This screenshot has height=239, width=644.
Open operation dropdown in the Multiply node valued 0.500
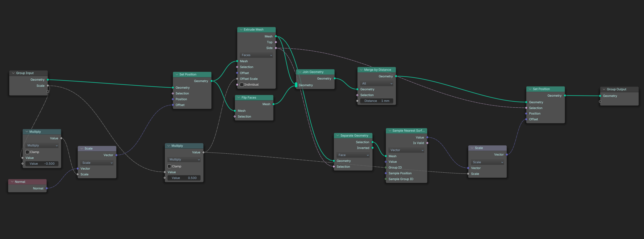click(x=184, y=160)
